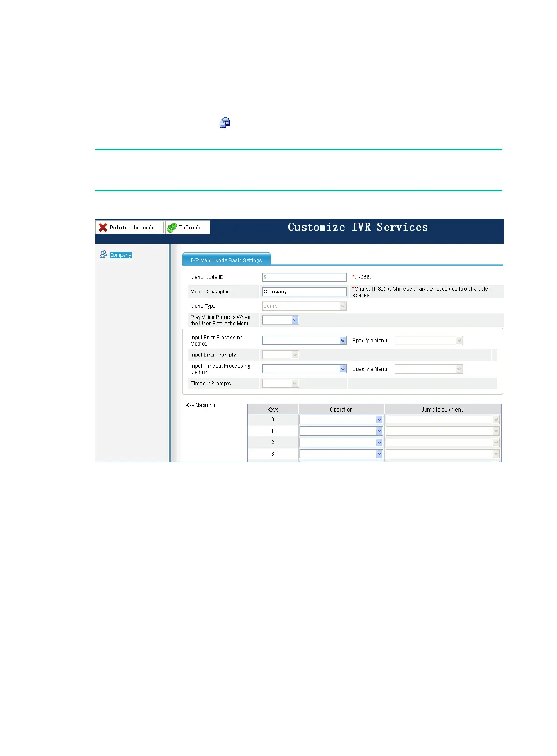Screen dimensions: 557x756
Task: Open Specify a Menu dropdown for input timeout
Action: click(x=429, y=369)
